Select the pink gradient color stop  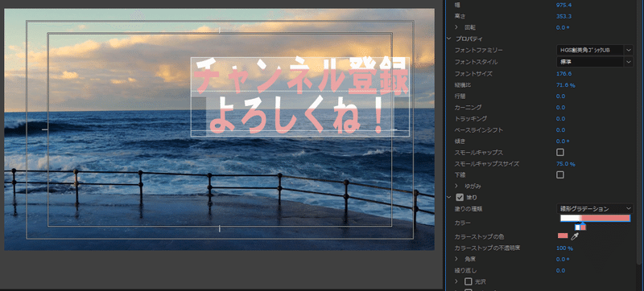[x=583, y=227]
